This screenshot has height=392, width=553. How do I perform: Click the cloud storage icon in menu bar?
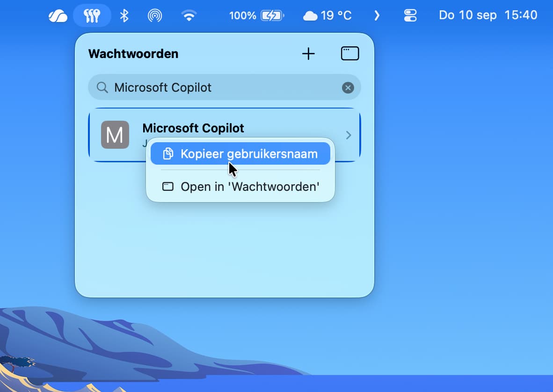coord(58,16)
